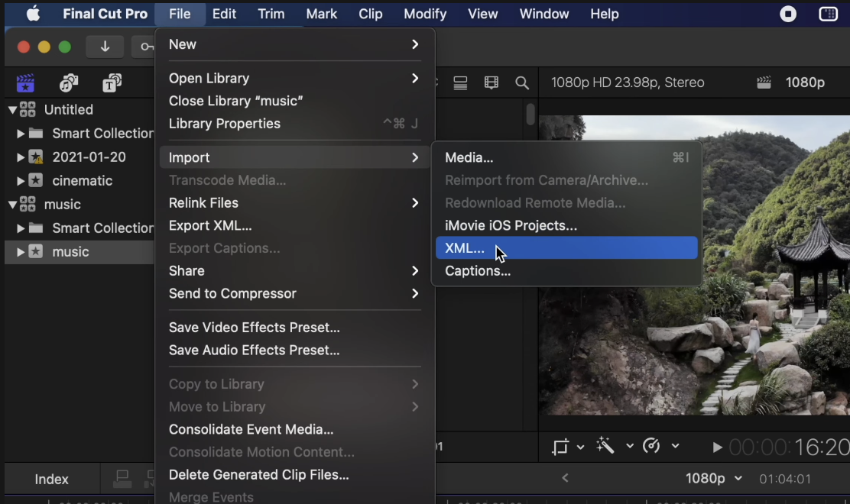Open the Mark menu
Viewport: 850px width, 504px height.
(322, 14)
